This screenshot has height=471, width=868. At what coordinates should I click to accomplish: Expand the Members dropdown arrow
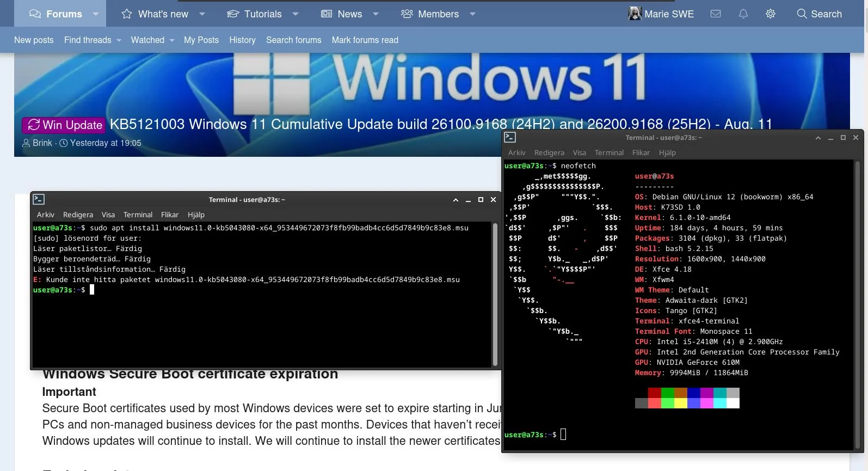pyautogui.click(x=472, y=14)
